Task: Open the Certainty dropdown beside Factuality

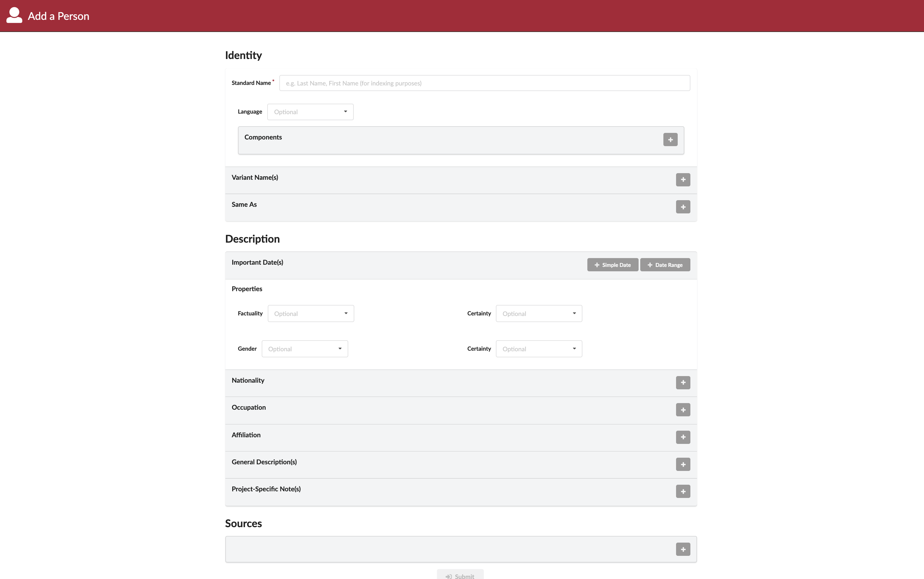Action: (x=539, y=314)
